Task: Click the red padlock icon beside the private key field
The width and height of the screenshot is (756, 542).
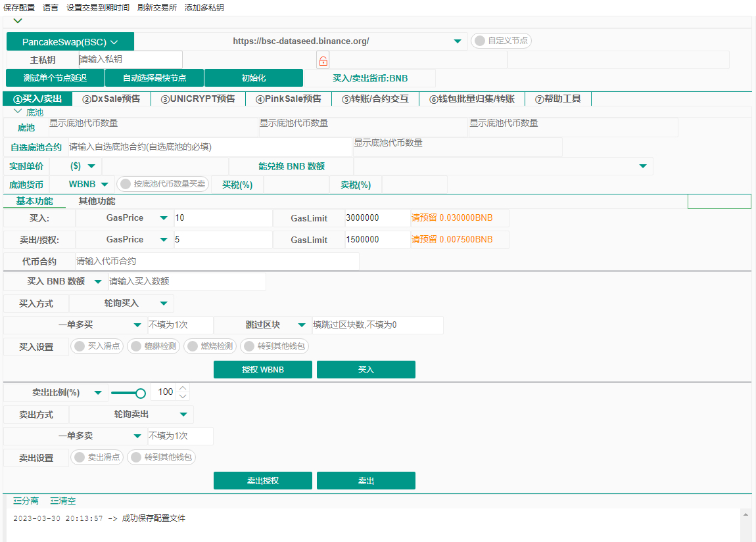Action: (323, 60)
